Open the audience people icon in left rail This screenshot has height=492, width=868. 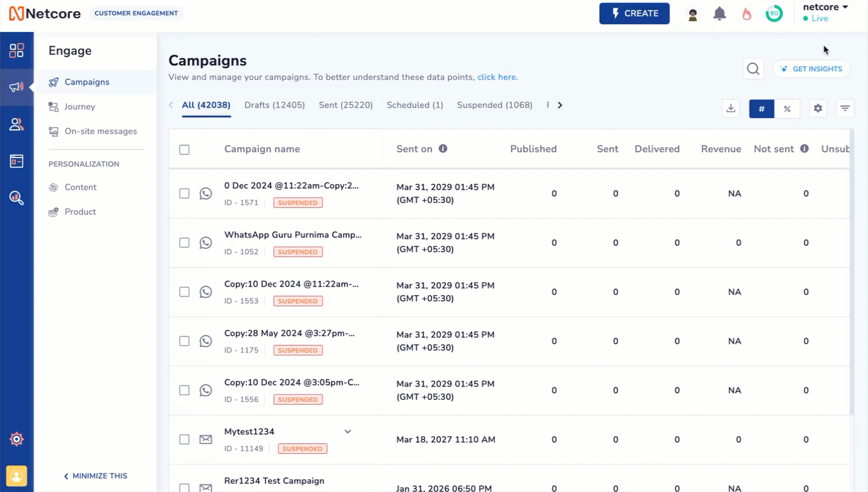[x=17, y=124]
